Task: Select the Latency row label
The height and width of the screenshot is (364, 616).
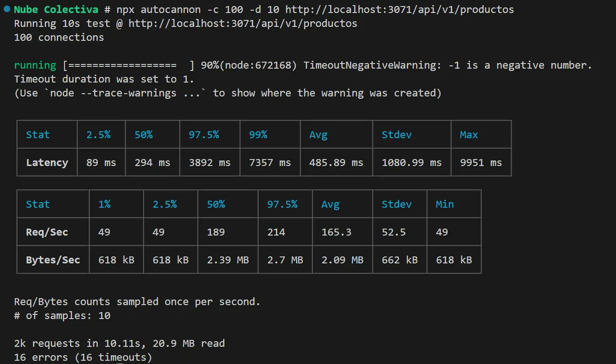Action: pyautogui.click(x=47, y=163)
